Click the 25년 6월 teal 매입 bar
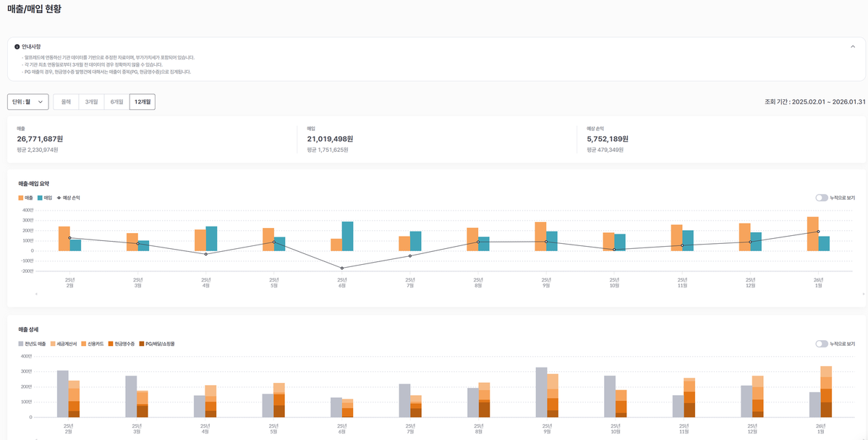 pyautogui.click(x=348, y=236)
